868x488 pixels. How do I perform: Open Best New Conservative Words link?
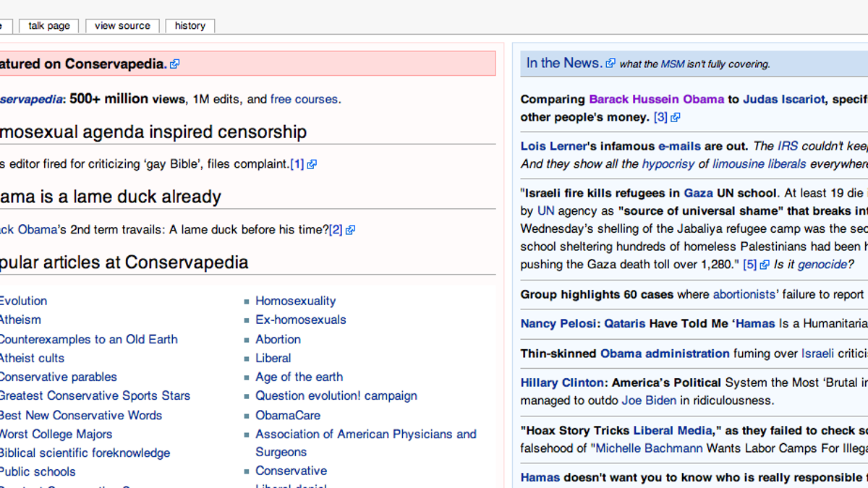(x=81, y=415)
